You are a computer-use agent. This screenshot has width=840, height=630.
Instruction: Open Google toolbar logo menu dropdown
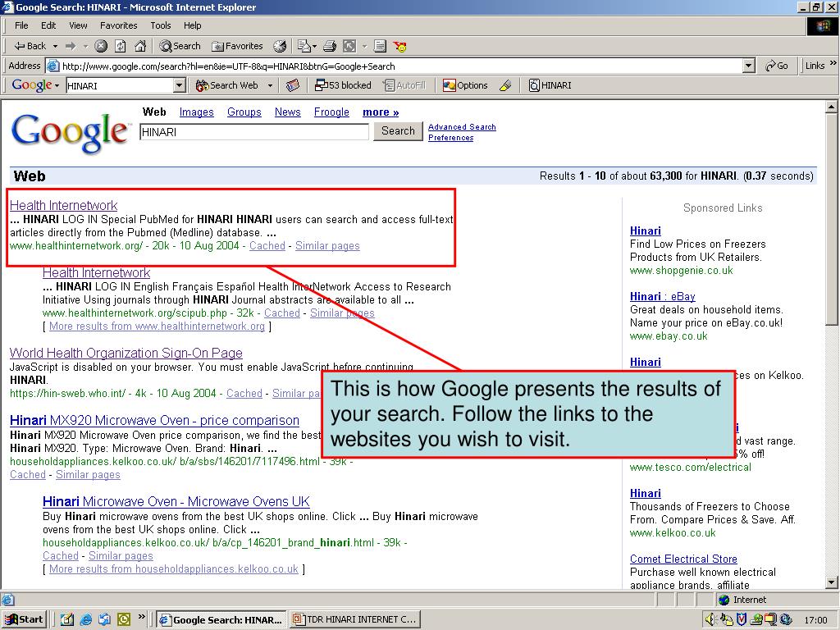57,85
